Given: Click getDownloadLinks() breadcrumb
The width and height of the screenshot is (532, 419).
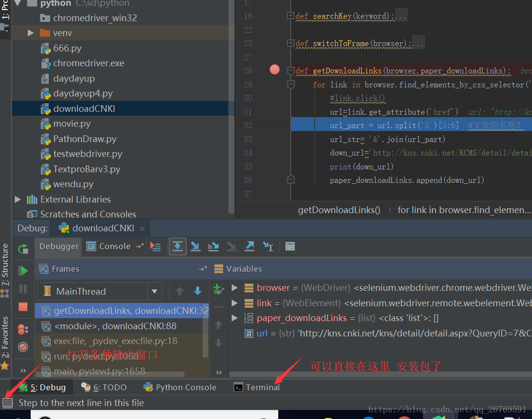Looking at the screenshot, I should 339,210.
